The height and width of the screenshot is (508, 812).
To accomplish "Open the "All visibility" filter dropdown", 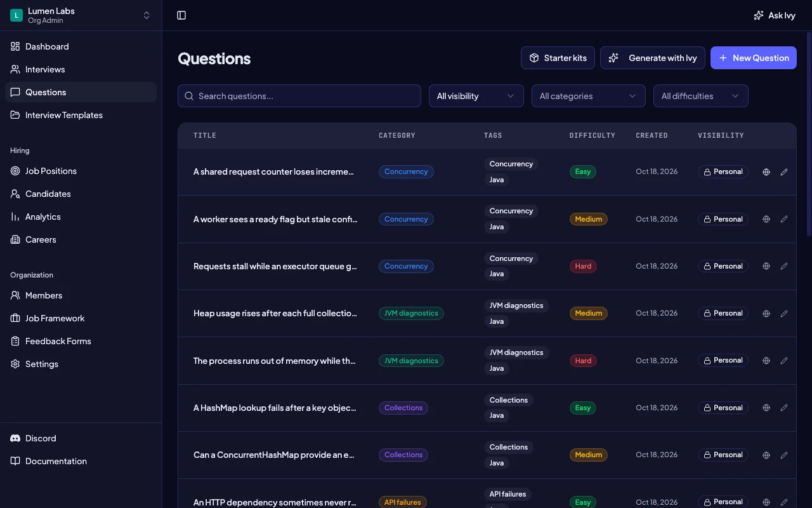I will pos(476,96).
